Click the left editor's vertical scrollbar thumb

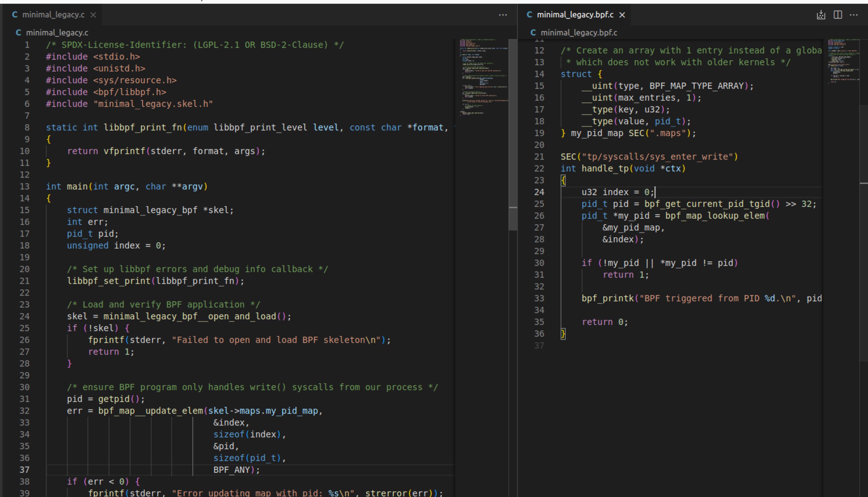coord(513,135)
